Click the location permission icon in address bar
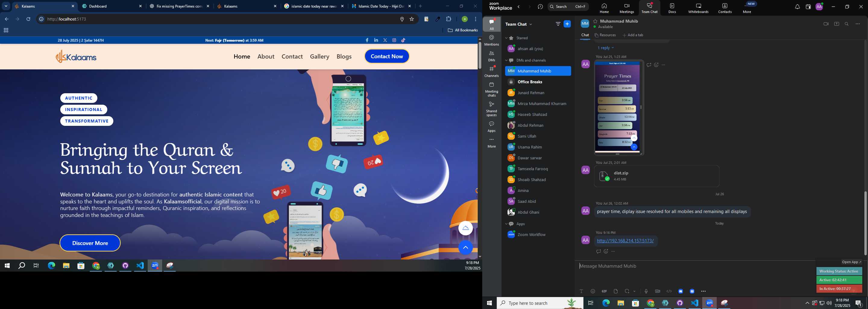This screenshot has width=868, height=309. [402, 19]
